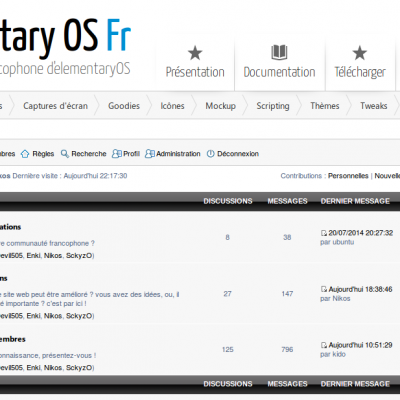Open Personnelles contributions link

coord(348,176)
